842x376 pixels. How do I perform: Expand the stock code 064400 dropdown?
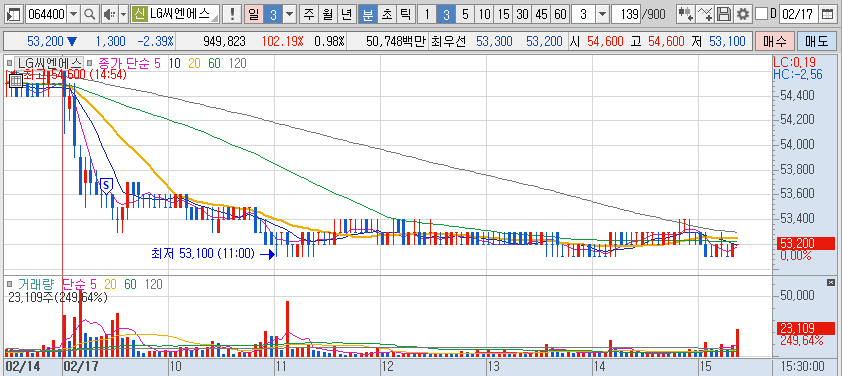pos(74,14)
